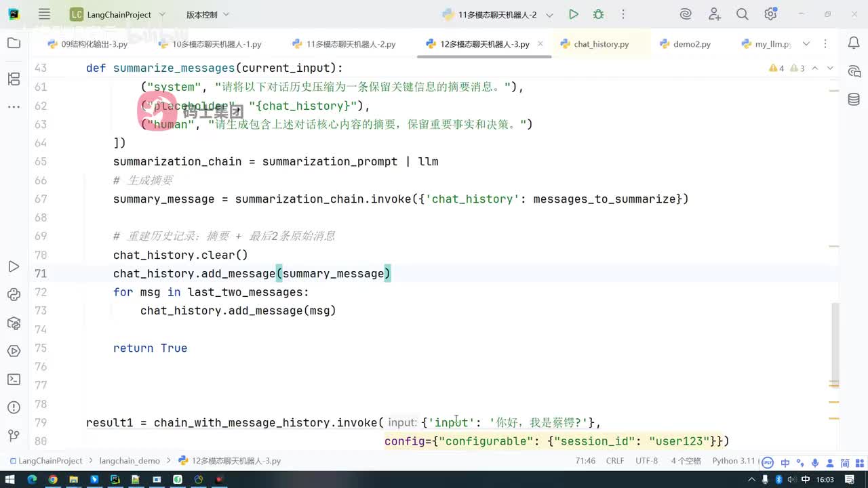Screen dimensions: 868x488
Task: Open Microsoft Edge from taskbar
Action: (x=32, y=480)
